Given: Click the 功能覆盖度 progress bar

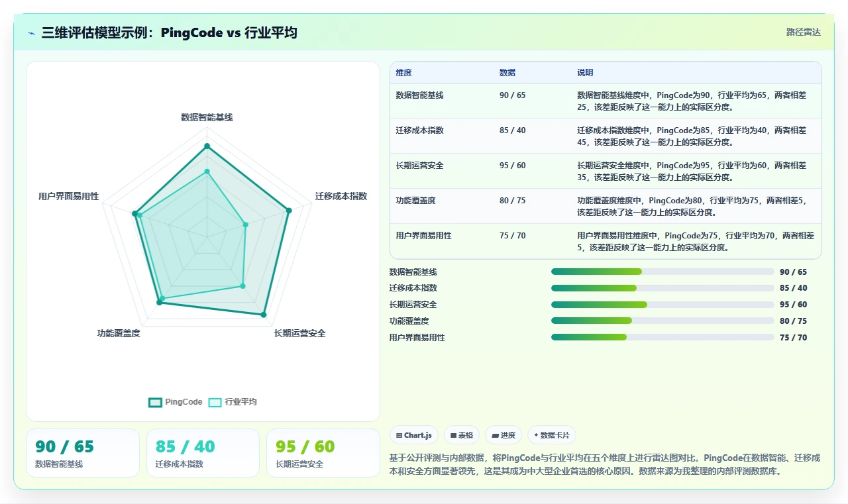Looking at the screenshot, I should (x=662, y=321).
